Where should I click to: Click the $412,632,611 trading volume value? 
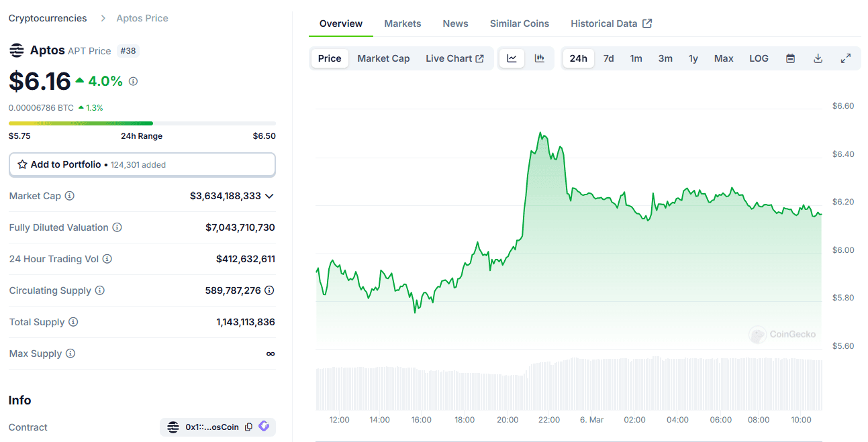(246, 259)
